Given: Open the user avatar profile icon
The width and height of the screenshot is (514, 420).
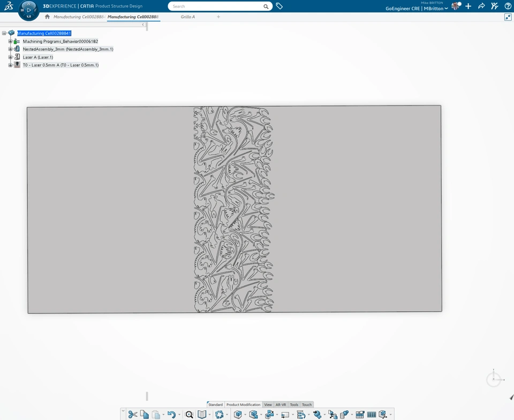Looking at the screenshot, I should click(456, 6).
